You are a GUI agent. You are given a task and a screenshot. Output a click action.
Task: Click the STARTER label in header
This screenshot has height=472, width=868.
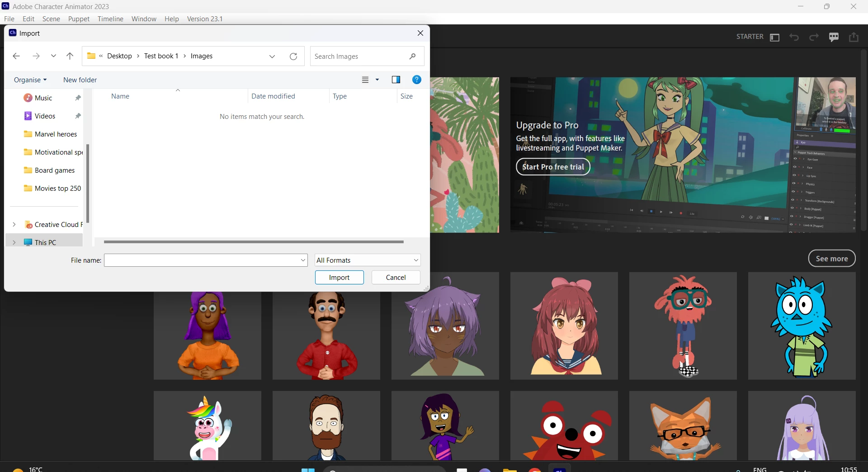pyautogui.click(x=750, y=37)
